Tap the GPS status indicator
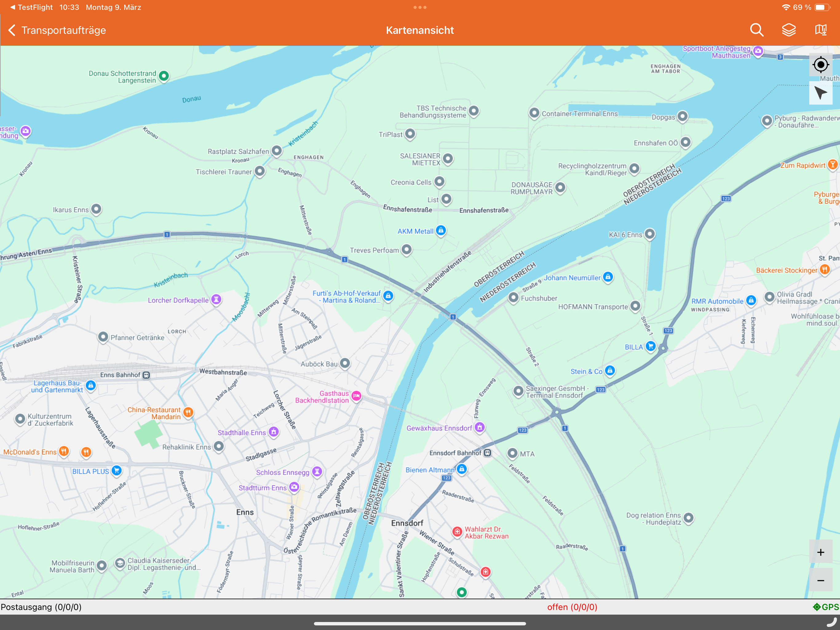 pyautogui.click(x=826, y=607)
